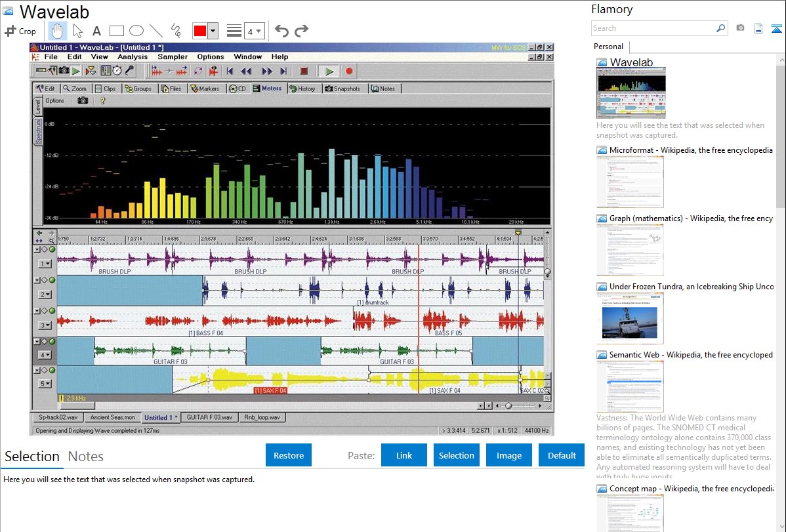Screen dimensions: 786x532
Task: Open the small arrow menu above track 4 number
Action: click(x=37, y=342)
